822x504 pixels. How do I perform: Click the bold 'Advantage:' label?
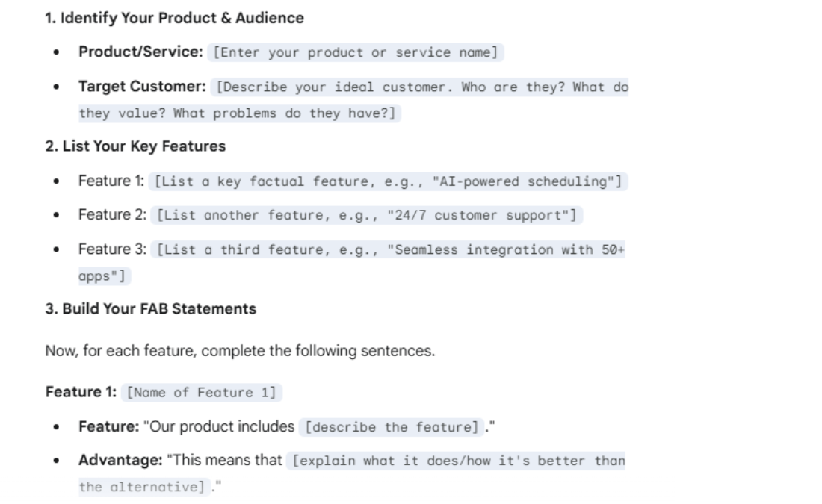coord(120,461)
